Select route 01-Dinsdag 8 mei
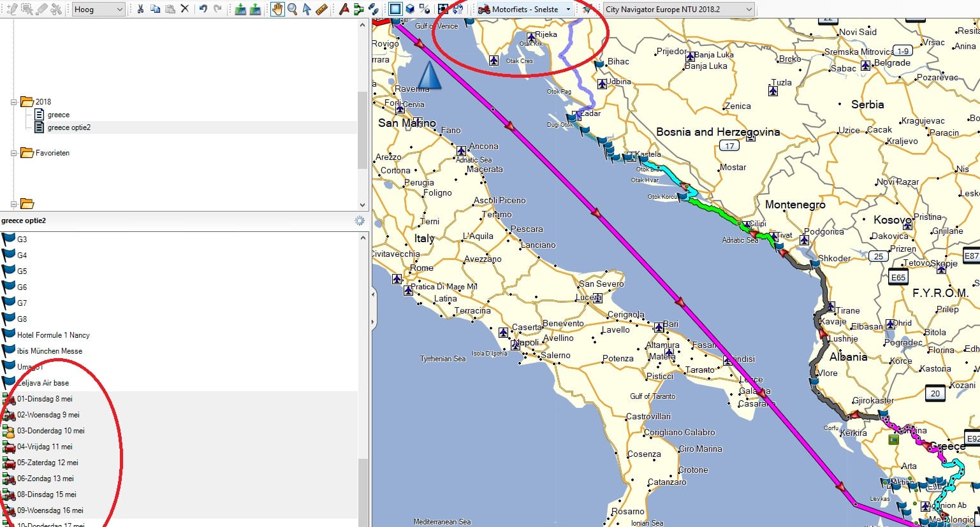Screen dimensions: 980x527 point(179,399)
